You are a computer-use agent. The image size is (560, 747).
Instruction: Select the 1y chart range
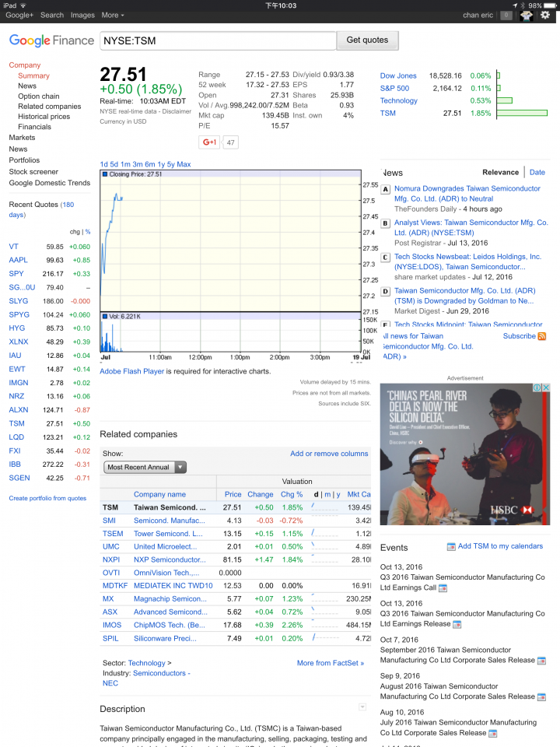(162, 164)
